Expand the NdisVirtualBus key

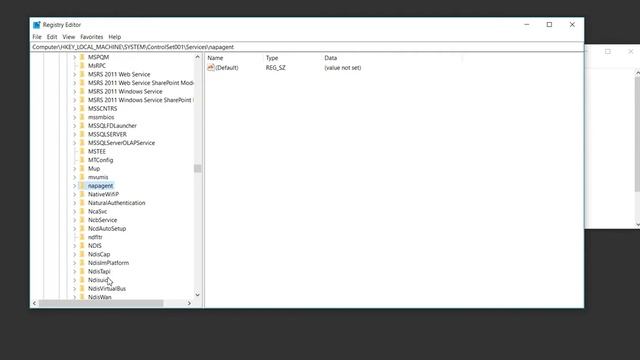tap(74, 289)
